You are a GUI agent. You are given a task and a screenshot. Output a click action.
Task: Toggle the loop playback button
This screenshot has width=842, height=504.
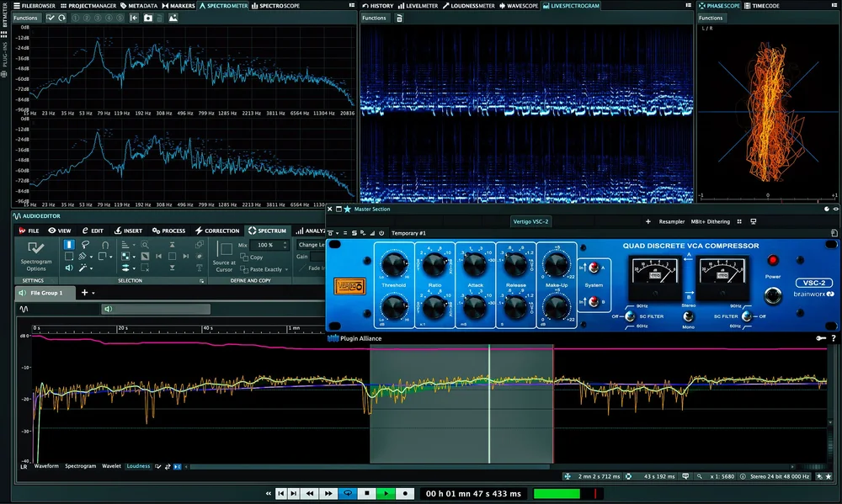point(348,493)
